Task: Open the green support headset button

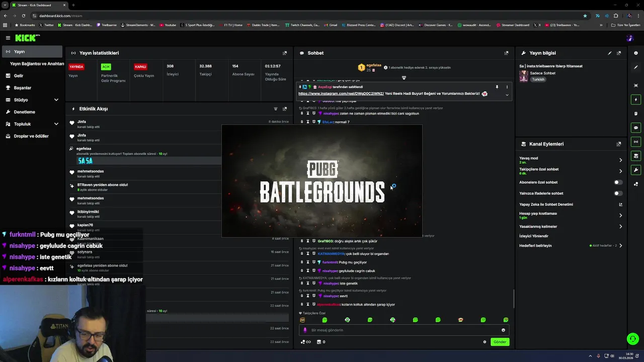Action: [633, 339]
